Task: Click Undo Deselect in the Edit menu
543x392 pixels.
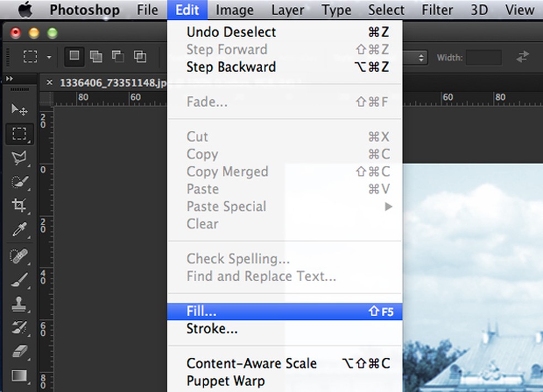Action: tap(231, 32)
